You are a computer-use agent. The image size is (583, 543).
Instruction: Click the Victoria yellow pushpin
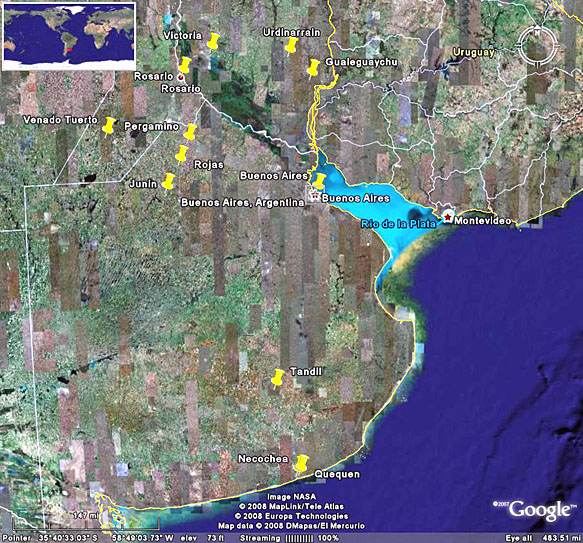pos(213,41)
